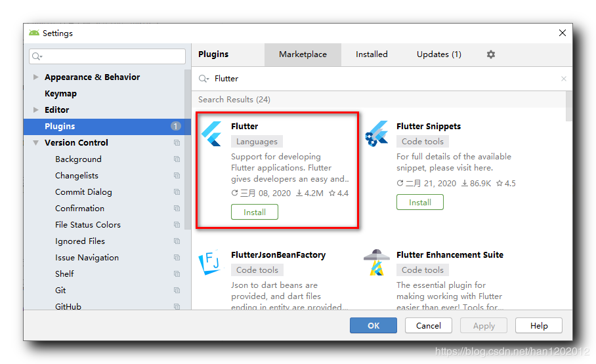Click the 86.9K downloads count
The height and width of the screenshot is (364, 596).
(x=477, y=184)
